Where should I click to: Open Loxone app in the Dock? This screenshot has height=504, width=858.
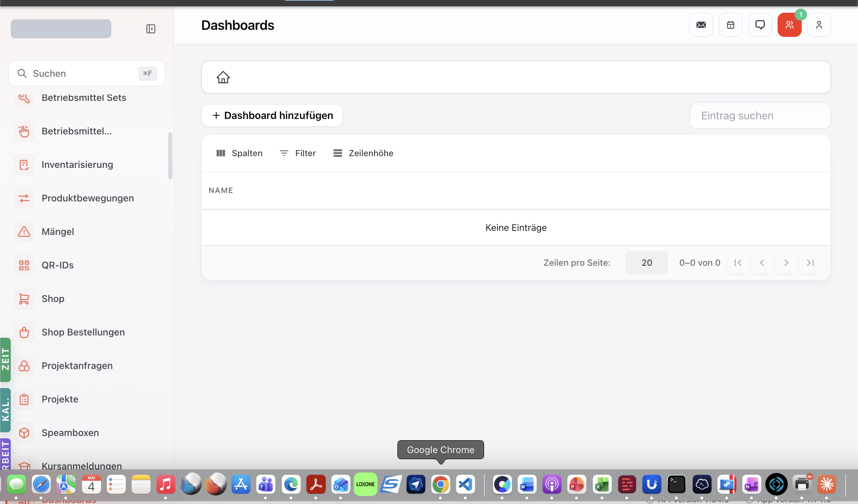pyautogui.click(x=365, y=484)
